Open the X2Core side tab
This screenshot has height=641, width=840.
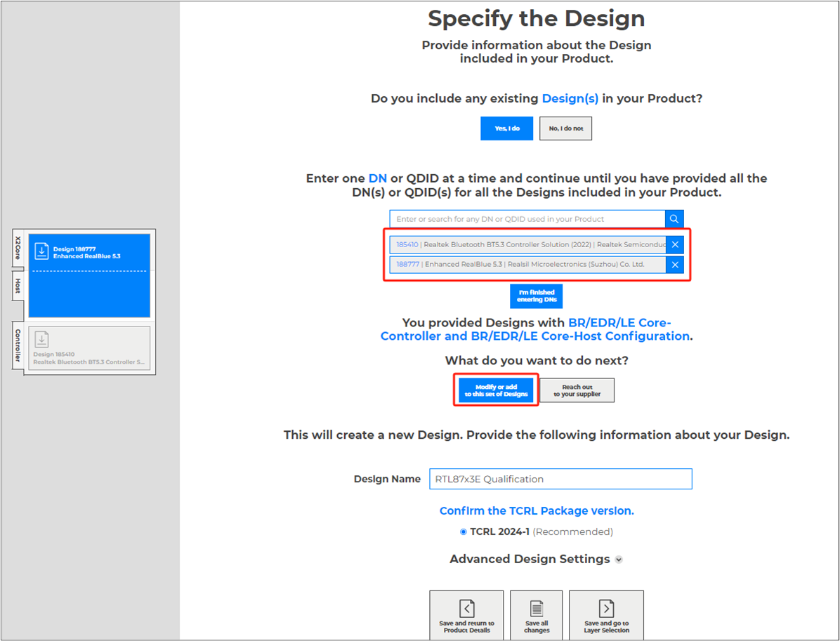click(18, 247)
